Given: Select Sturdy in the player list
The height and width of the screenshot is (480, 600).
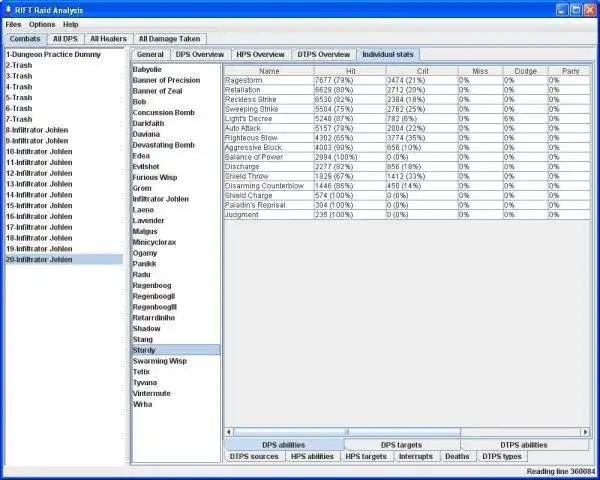Looking at the screenshot, I should pos(176,350).
